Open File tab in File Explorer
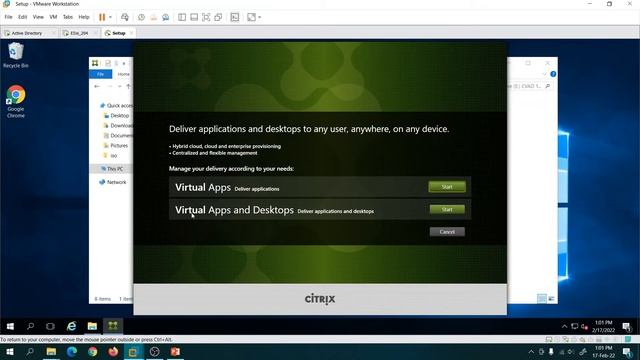The width and height of the screenshot is (640, 360). coord(100,74)
